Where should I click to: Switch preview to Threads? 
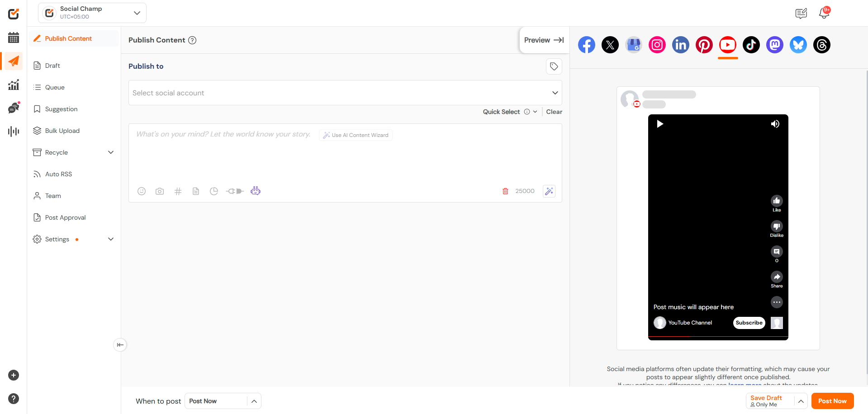[822, 45]
